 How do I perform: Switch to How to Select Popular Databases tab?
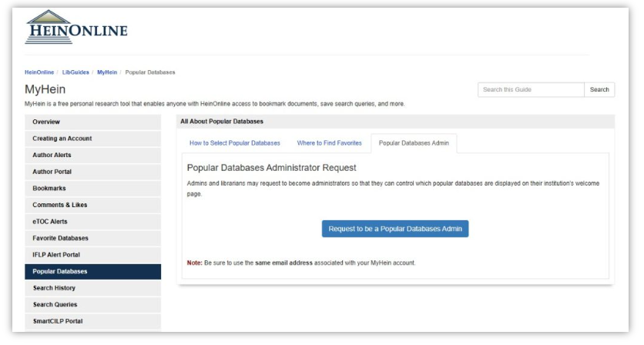[x=233, y=143]
